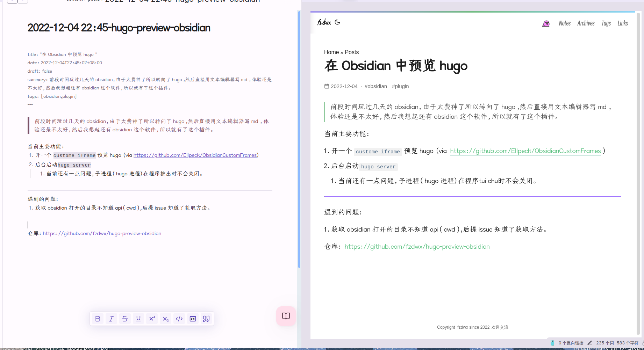The image size is (644, 350).
Task: Apply underline using the toolbar icon
Action: (138, 319)
